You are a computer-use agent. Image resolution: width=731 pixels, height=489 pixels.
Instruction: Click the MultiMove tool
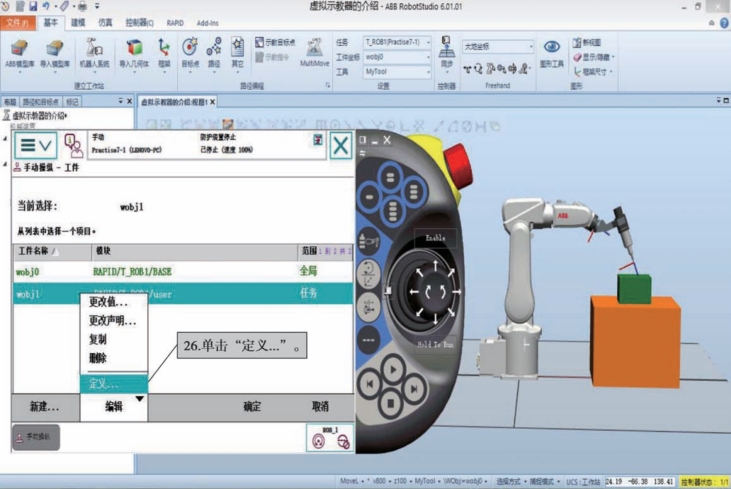[314, 52]
